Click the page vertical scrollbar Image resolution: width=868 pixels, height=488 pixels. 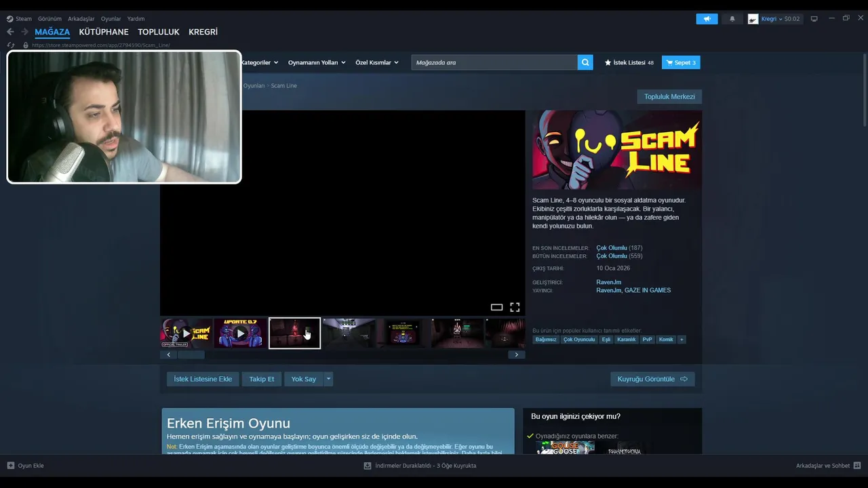click(x=864, y=89)
